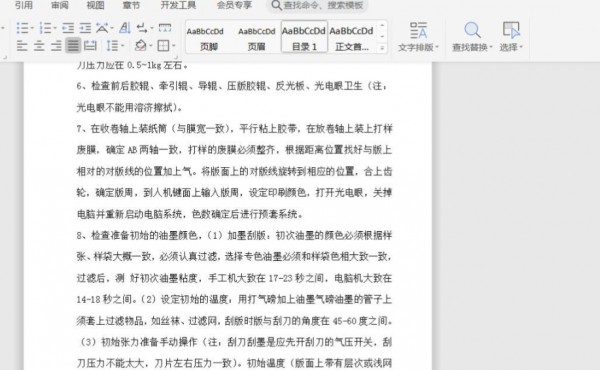Click the 文字排版 text layout icon

coord(418,30)
